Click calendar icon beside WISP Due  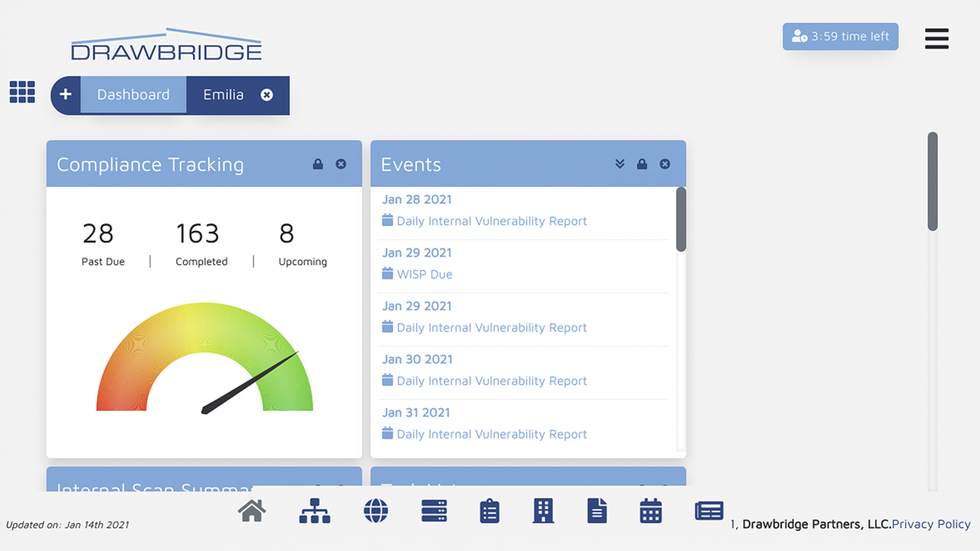[387, 273]
